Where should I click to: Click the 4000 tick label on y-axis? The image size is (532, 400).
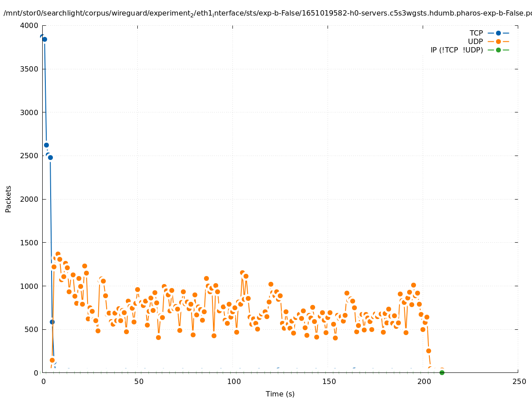pyautogui.click(x=29, y=25)
